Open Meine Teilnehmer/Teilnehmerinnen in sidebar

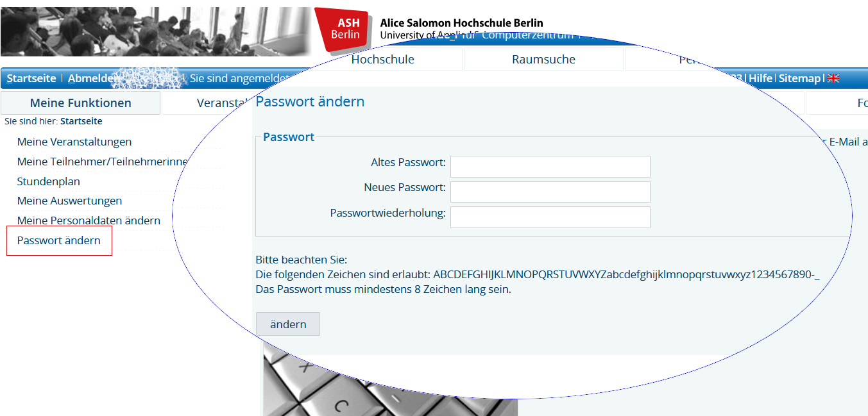pyautogui.click(x=103, y=162)
